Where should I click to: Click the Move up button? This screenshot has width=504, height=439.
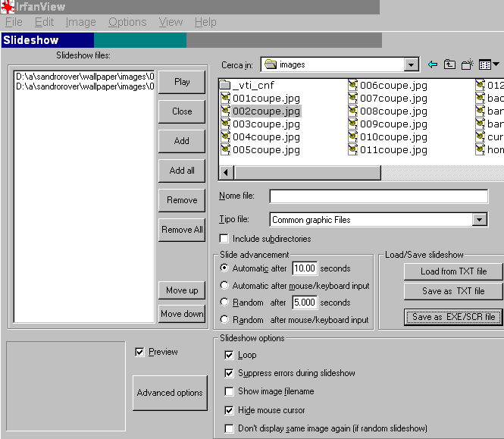pyautogui.click(x=182, y=290)
